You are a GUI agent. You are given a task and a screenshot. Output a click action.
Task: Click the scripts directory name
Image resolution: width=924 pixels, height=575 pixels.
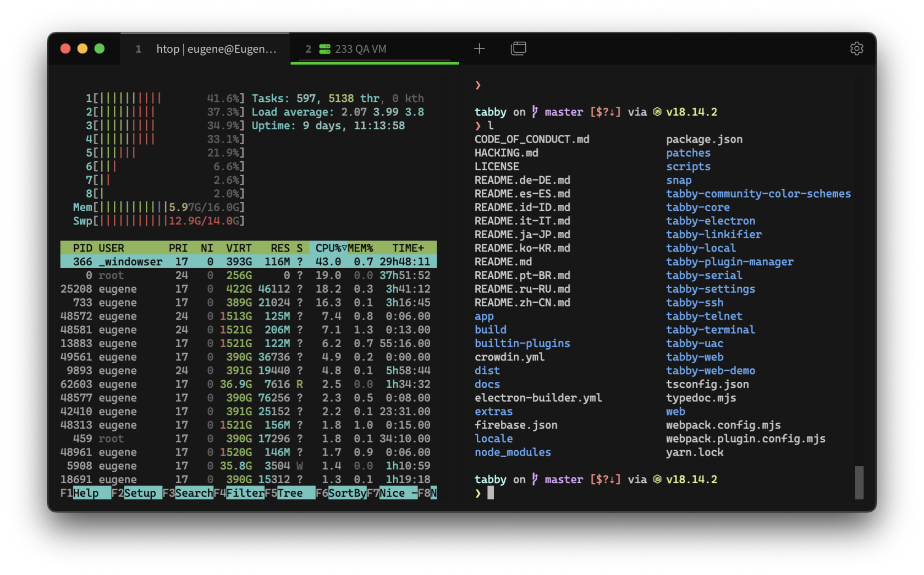tap(688, 167)
